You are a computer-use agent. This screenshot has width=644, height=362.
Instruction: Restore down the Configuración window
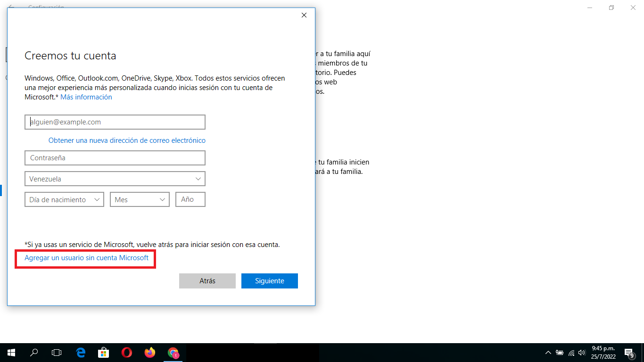click(x=611, y=8)
